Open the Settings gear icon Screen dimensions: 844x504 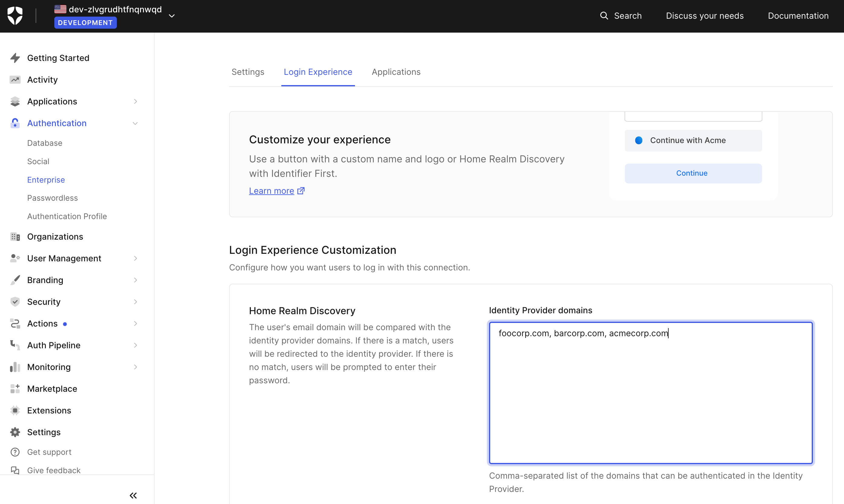(x=15, y=432)
